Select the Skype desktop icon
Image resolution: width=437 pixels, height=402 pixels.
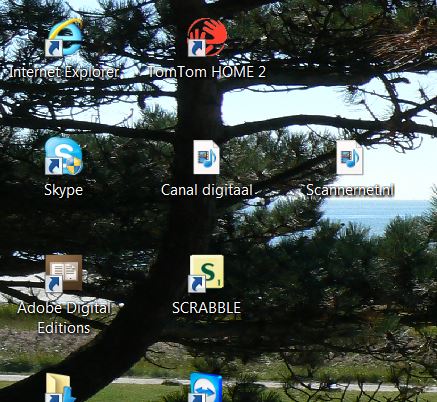pos(64,156)
